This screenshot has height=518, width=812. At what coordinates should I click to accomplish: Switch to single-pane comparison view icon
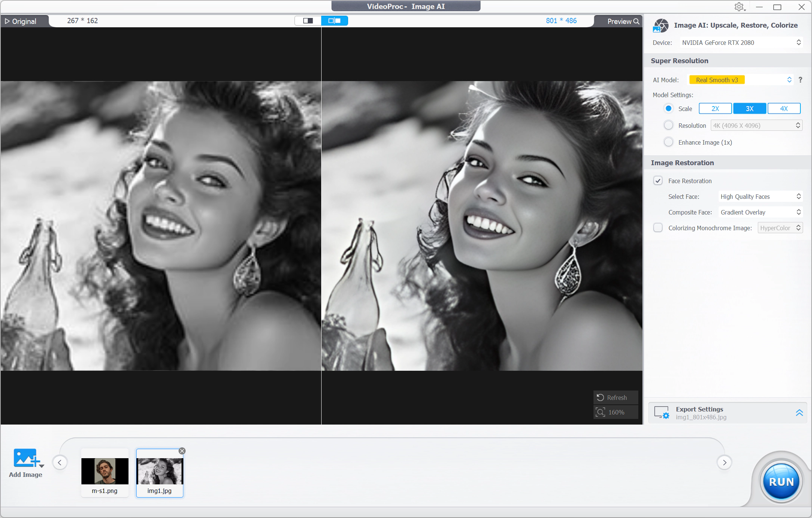(308, 21)
